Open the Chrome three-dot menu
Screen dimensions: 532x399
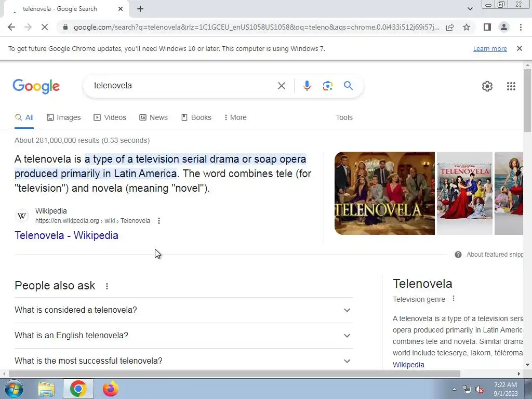click(x=521, y=27)
